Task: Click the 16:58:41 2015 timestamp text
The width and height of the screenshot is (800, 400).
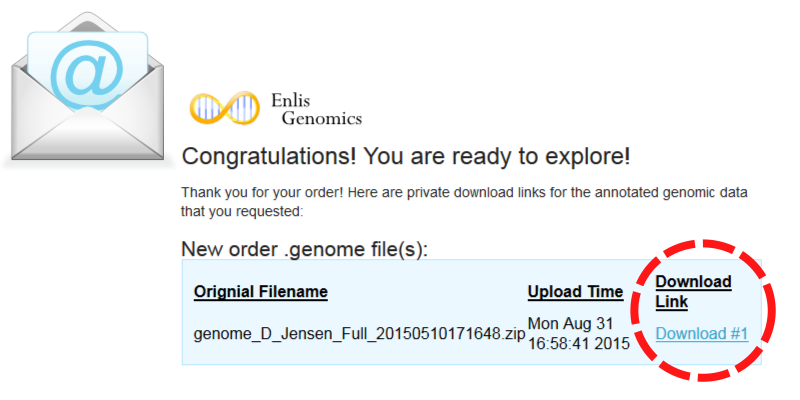Action: (x=579, y=343)
